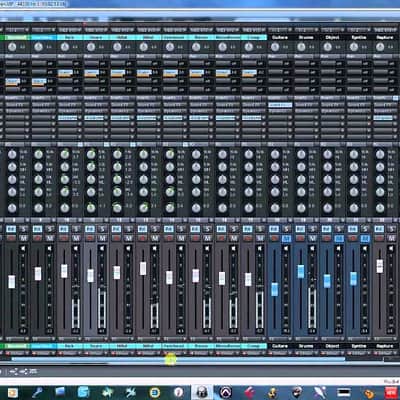Click the Rapture volume fader handle

pyautogui.click(x=380, y=266)
